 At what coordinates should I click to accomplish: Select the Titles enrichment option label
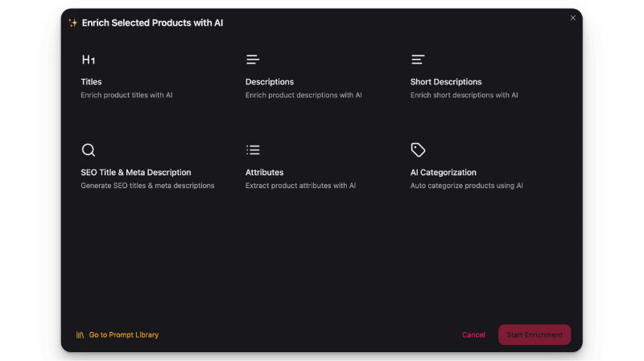91,82
